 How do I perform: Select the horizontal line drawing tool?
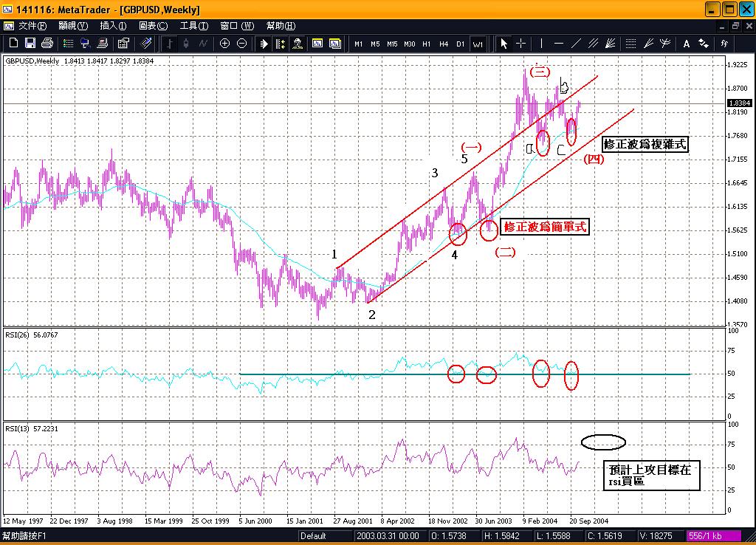559,44
